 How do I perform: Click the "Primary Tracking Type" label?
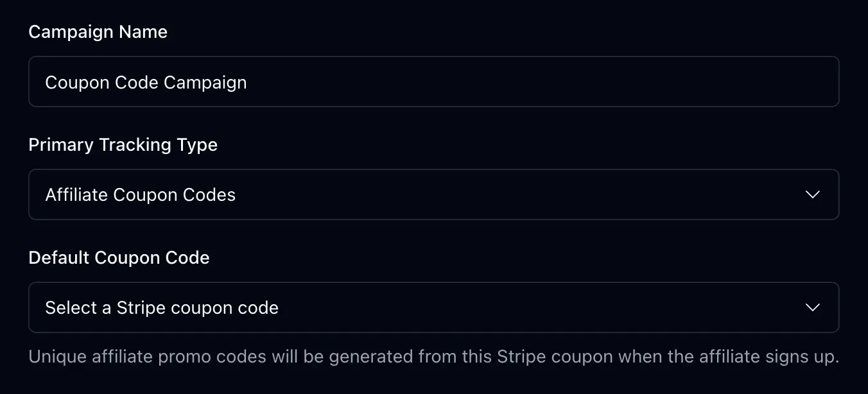pyautogui.click(x=123, y=145)
